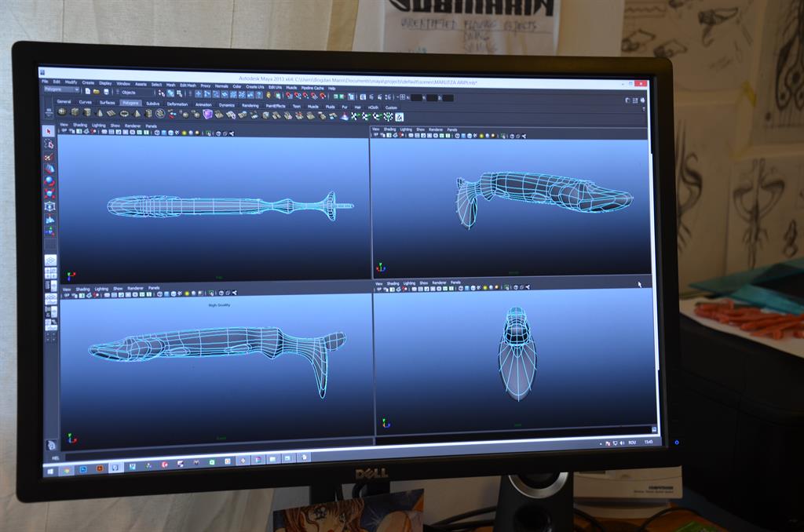This screenshot has width=804, height=532.
Task: Toggle X-ray in upper-right viewport toolbar
Action: point(512,136)
